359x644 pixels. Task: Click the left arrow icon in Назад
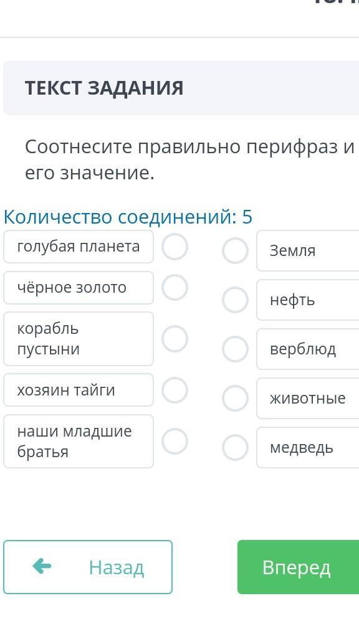click(x=42, y=567)
